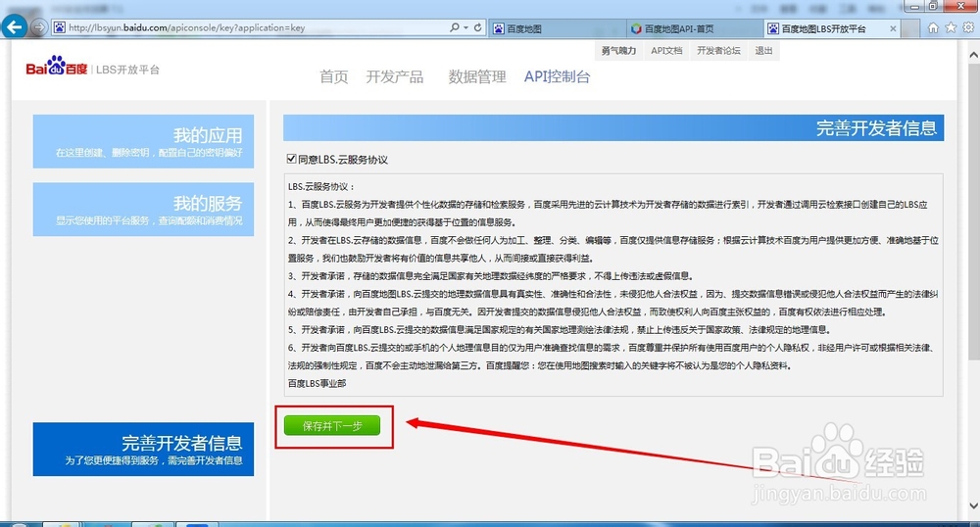Click the browser forward arrow button
Image resolution: width=980 pixels, height=527 pixels.
click(39, 27)
